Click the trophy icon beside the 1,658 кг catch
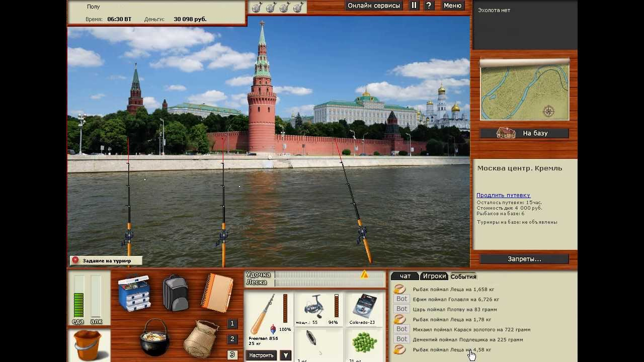This screenshot has height=362, width=644. [x=399, y=289]
